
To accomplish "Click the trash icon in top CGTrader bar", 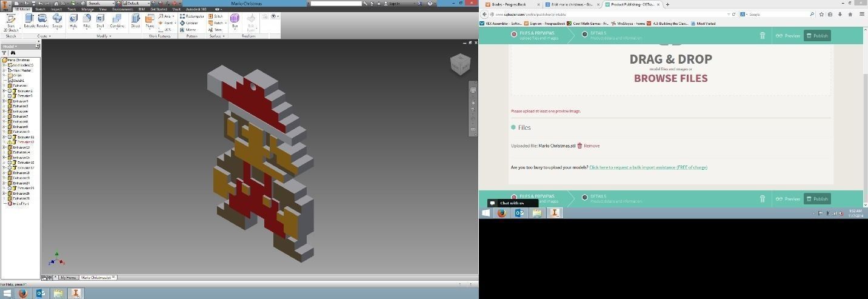I will 763,36.
